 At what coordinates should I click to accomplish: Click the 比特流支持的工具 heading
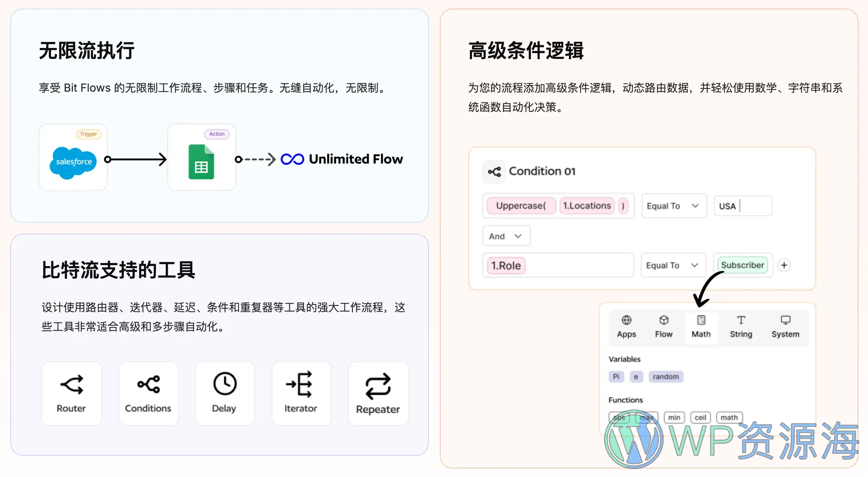click(x=118, y=270)
